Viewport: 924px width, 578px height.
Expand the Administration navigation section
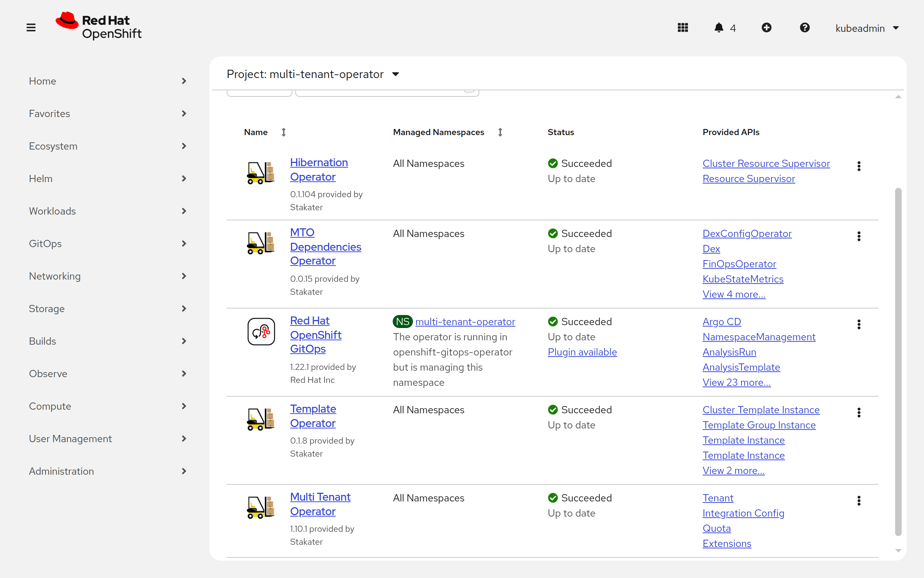click(x=108, y=471)
